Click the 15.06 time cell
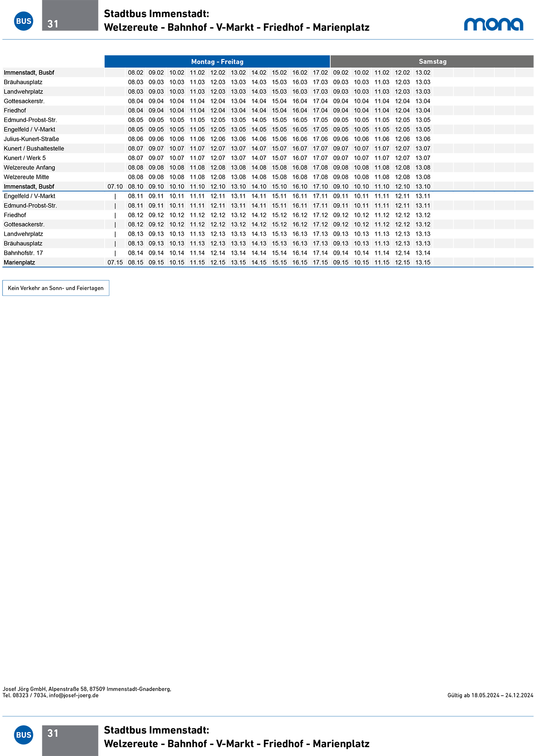This screenshot has height=756, width=536. (279, 139)
